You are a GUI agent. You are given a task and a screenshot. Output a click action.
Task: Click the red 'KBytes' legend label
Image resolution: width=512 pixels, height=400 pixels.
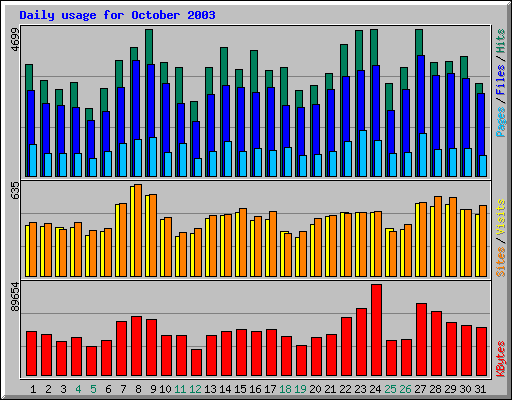[501, 359]
